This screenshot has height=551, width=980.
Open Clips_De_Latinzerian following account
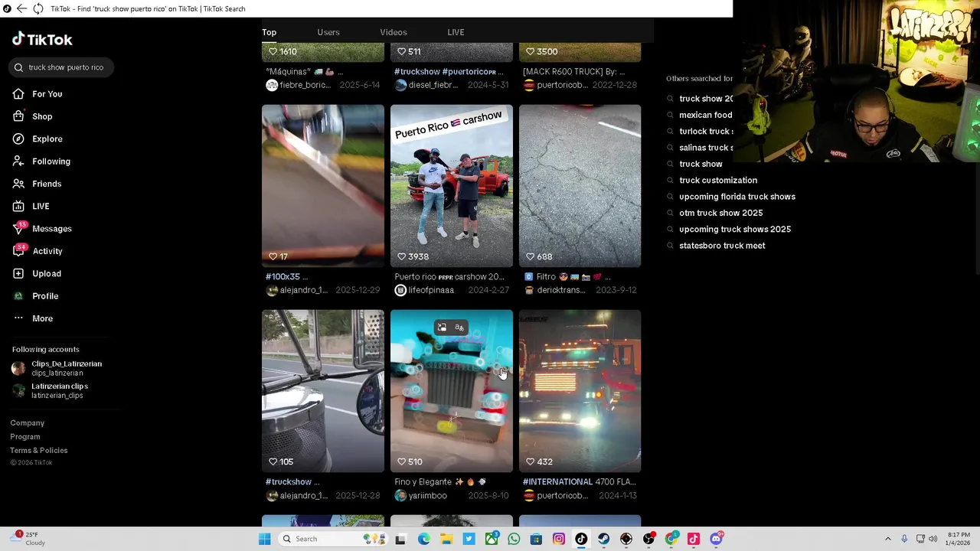tap(57, 368)
